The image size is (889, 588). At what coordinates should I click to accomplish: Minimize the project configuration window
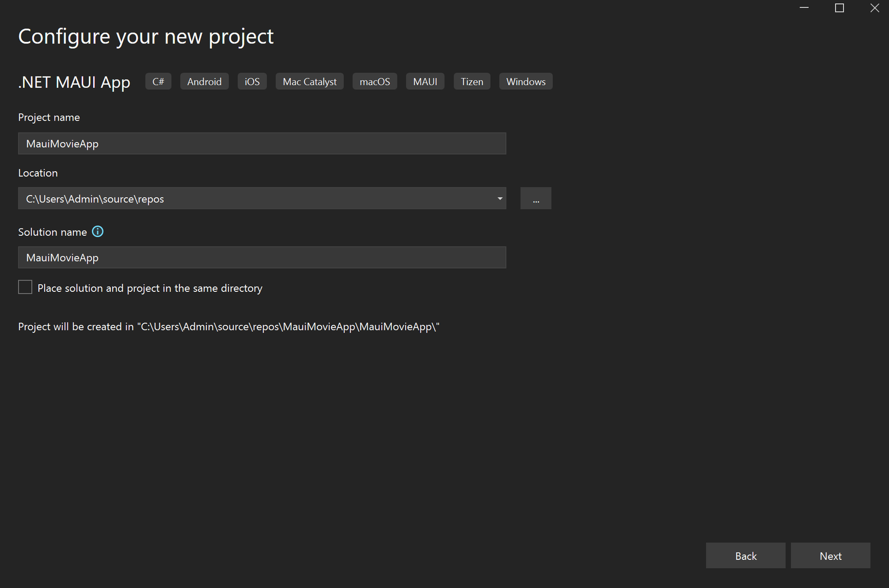[804, 8]
